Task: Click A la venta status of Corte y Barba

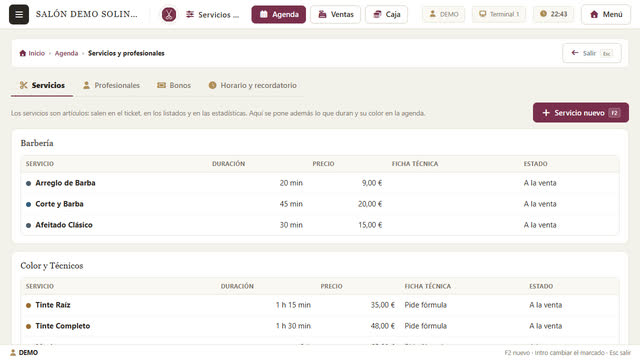Action: tap(540, 204)
